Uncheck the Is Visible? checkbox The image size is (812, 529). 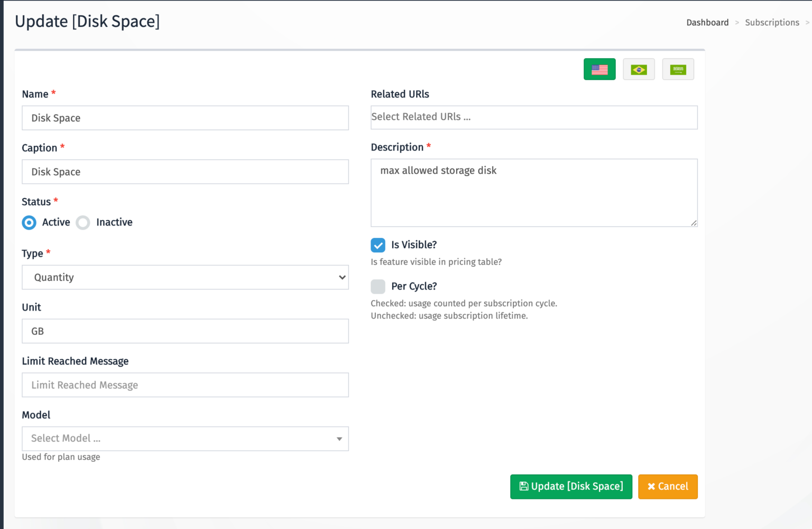(378, 245)
